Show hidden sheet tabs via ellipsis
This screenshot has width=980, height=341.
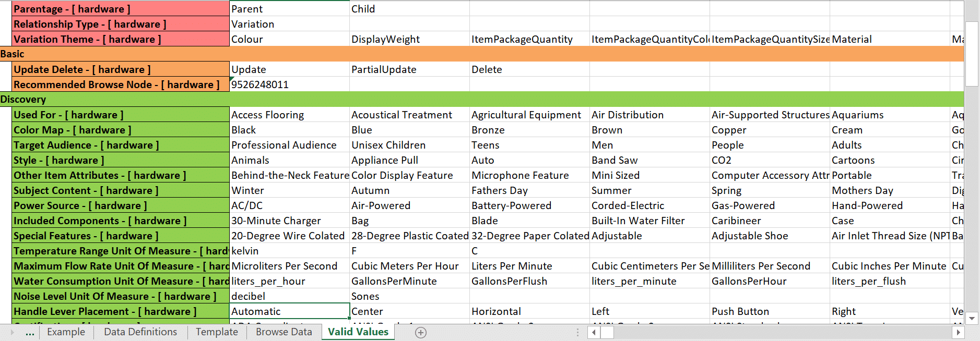coord(30,332)
